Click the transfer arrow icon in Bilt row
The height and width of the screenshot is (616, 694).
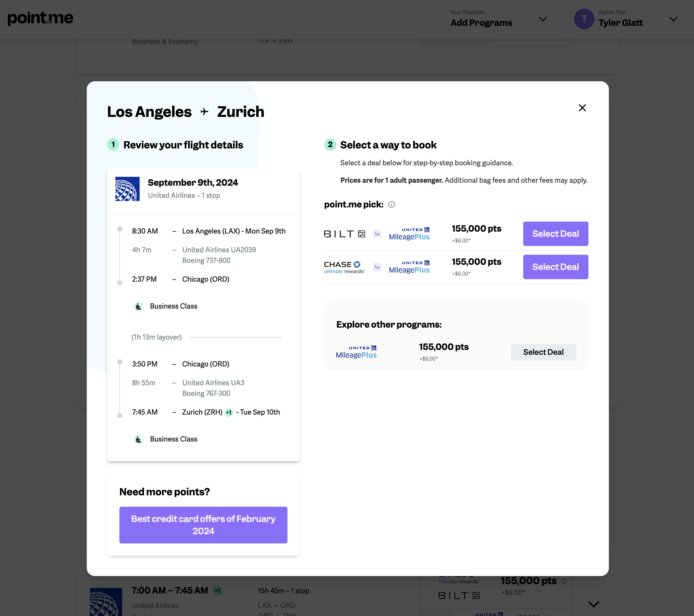pos(377,234)
